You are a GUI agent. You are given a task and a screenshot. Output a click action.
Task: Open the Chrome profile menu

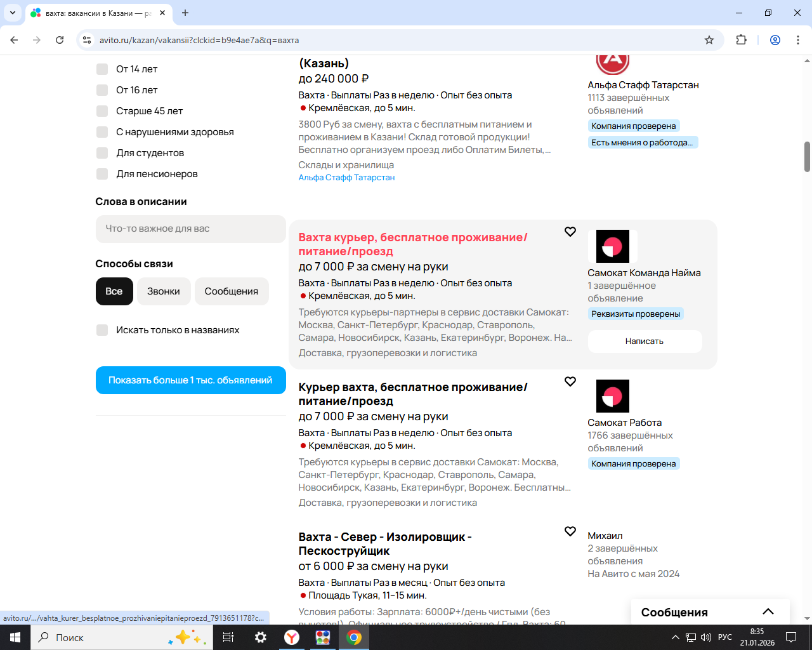pyautogui.click(x=775, y=40)
